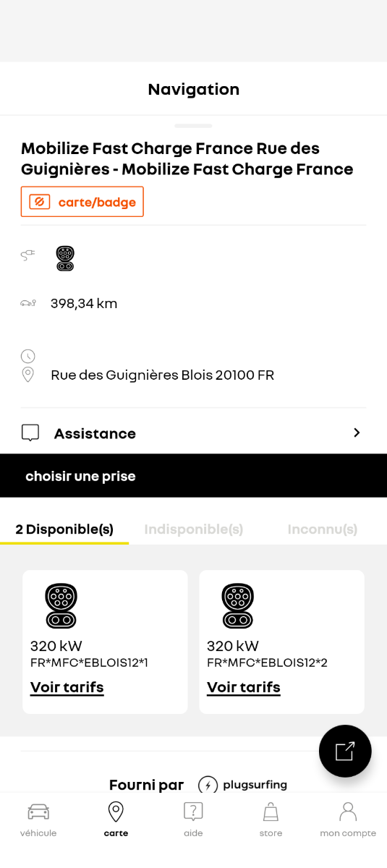Image resolution: width=387 pixels, height=868 pixels.
Task: Tap the round external-link floating button
Action: point(345,751)
